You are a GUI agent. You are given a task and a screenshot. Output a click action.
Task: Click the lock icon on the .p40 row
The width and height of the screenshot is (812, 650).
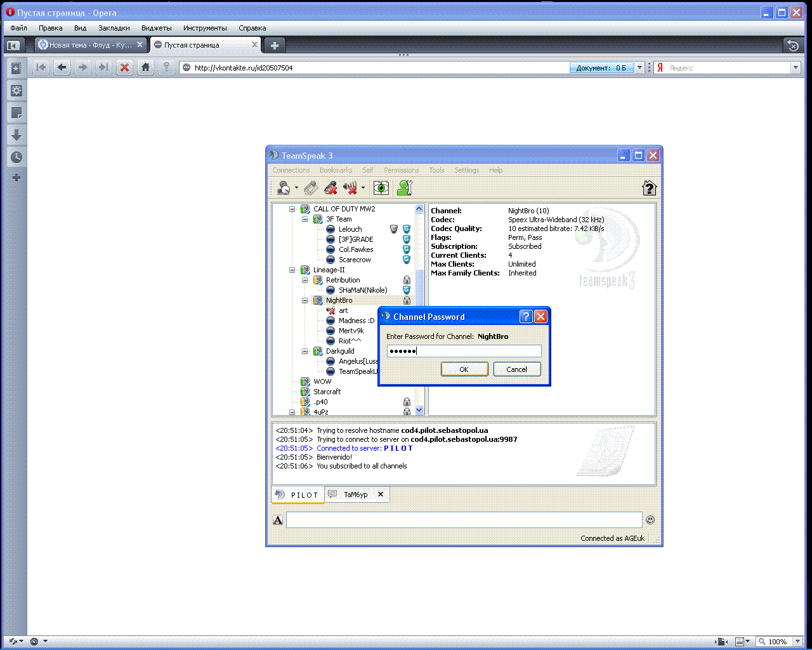coord(407,402)
